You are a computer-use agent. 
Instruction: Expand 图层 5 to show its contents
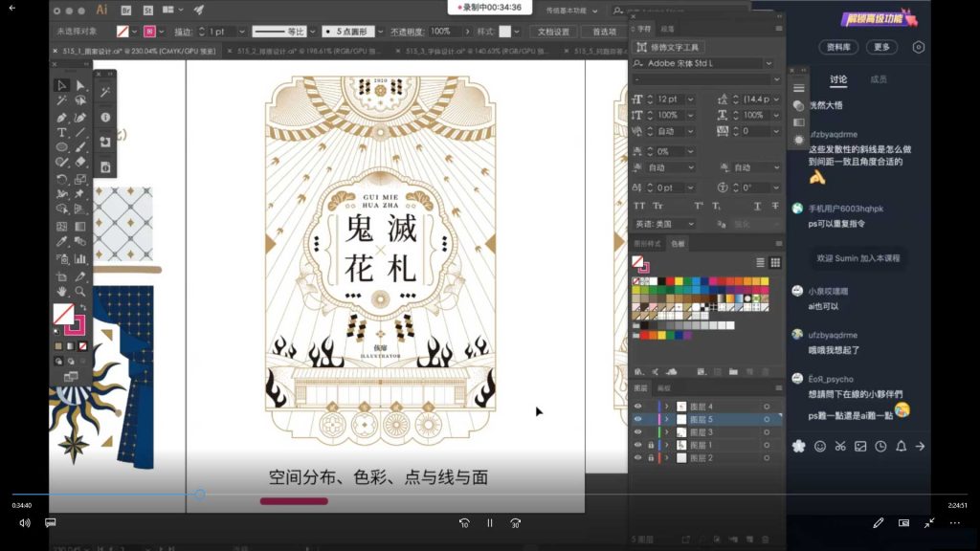[667, 419]
